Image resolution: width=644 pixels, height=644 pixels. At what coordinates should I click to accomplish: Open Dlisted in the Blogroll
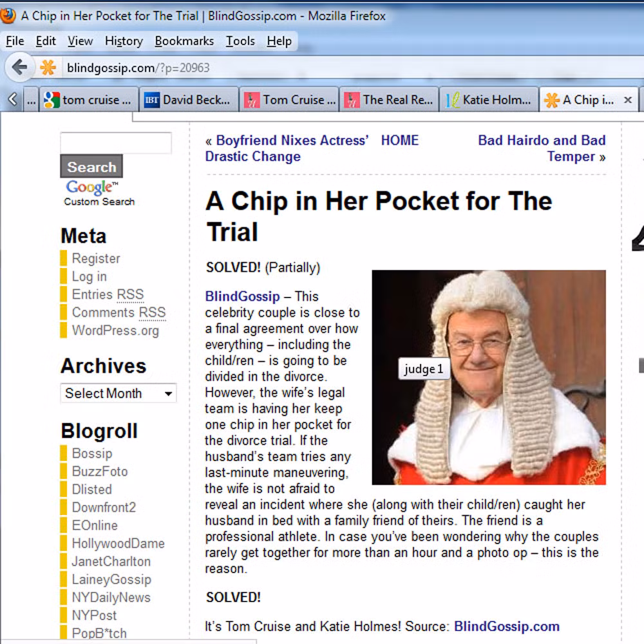coord(92,489)
